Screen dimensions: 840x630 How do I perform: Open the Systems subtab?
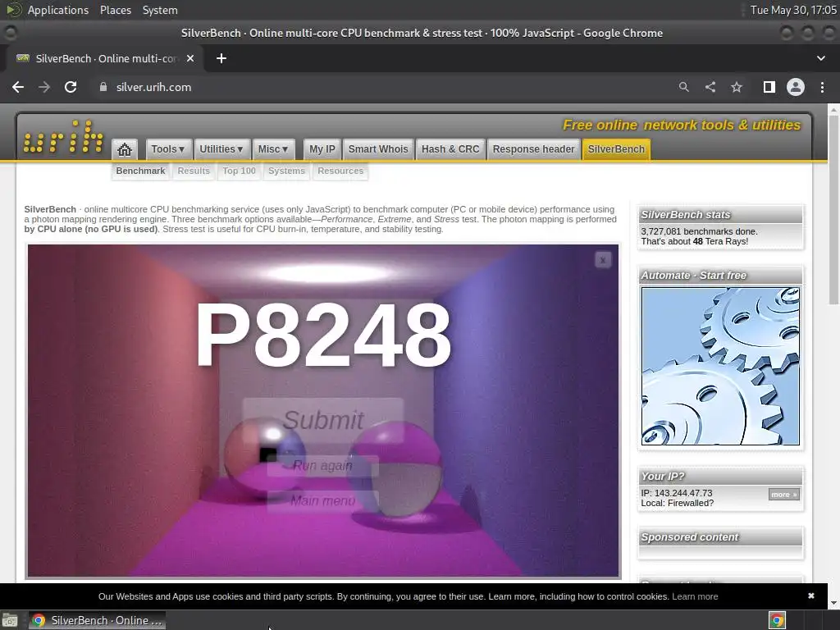[x=286, y=171]
